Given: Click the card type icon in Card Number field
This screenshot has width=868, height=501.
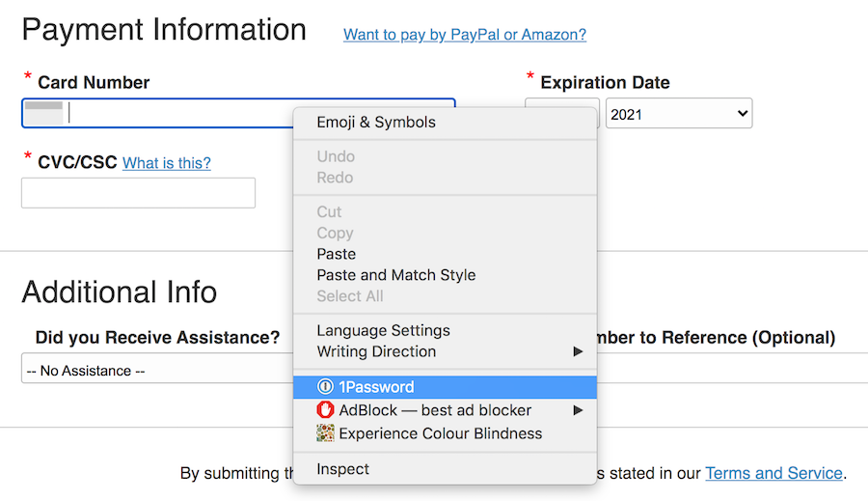Looking at the screenshot, I should pyautogui.click(x=43, y=113).
